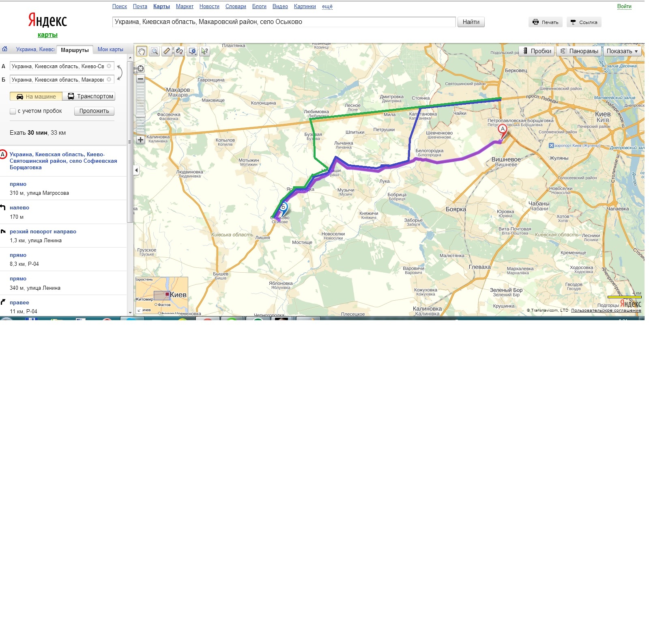Switch to the Маршруты tab

point(75,50)
